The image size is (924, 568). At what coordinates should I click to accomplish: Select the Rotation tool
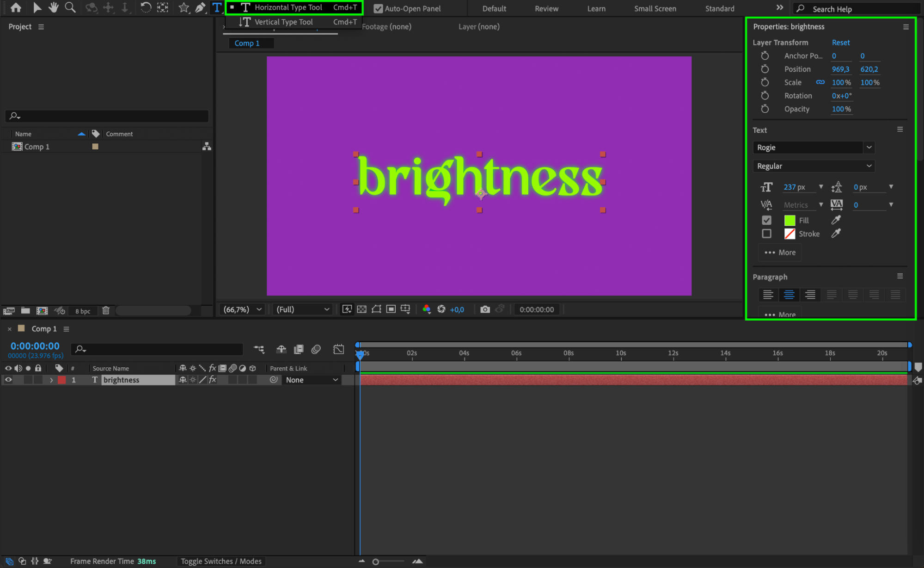click(145, 7)
